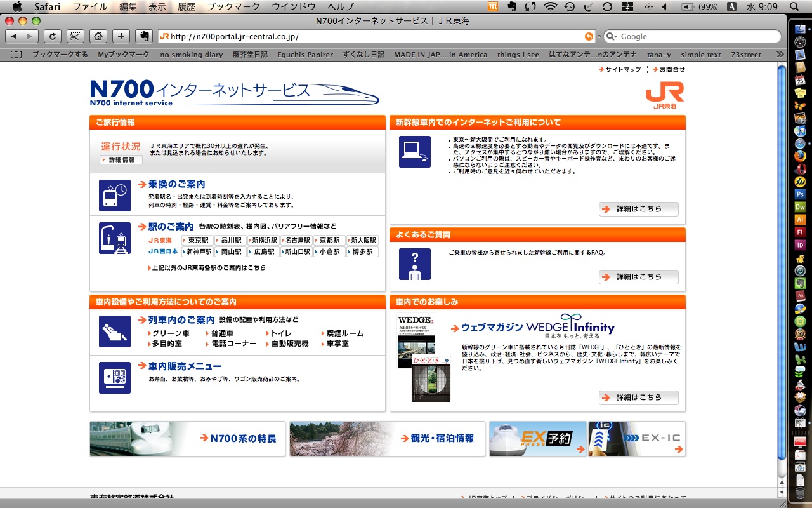Click the Time Machine clock icon in menu bar
Screen dimensions: 812x508
point(570,6)
